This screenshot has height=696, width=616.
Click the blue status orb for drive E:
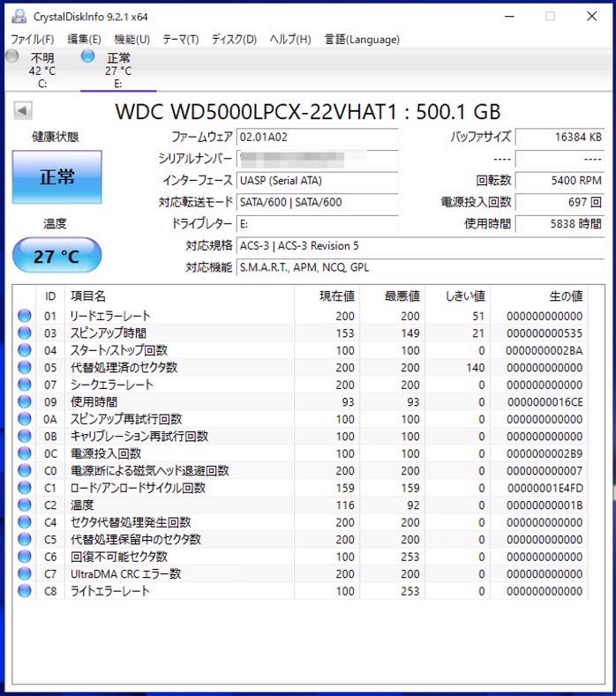(88, 56)
